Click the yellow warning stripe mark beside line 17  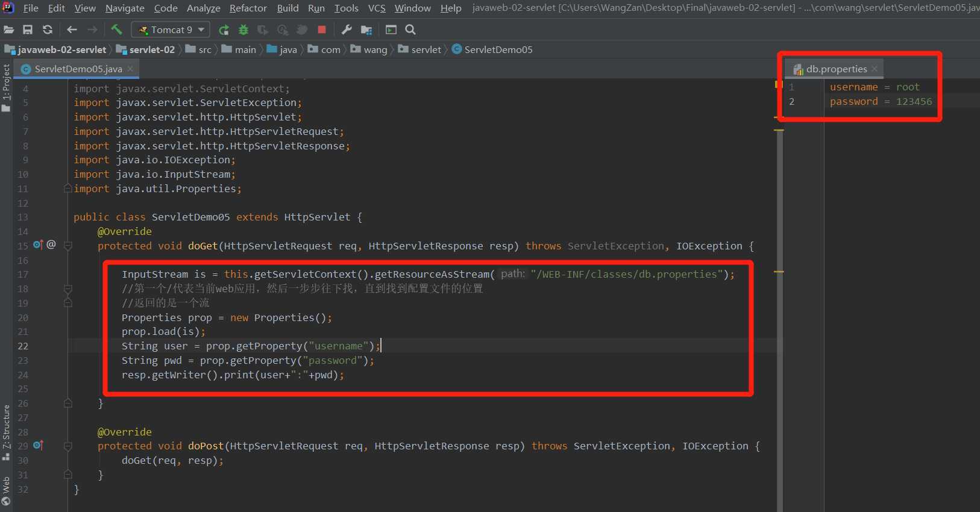[779, 272]
